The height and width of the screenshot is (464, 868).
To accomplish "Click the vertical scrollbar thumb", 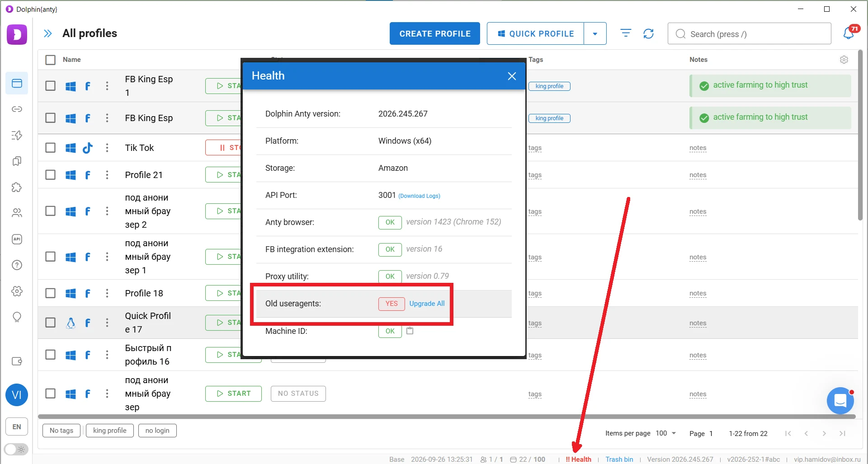I will [860, 136].
